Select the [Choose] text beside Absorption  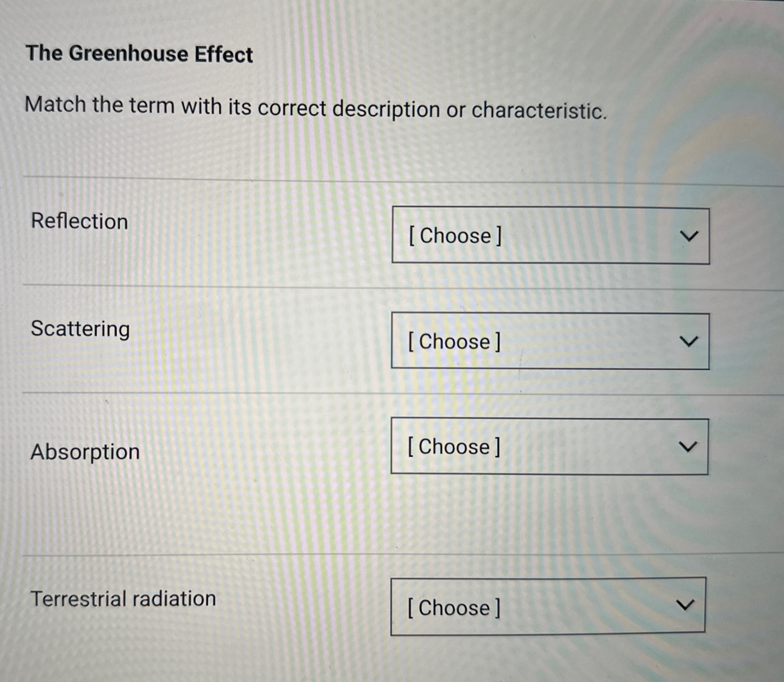pyautogui.click(x=454, y=446)
